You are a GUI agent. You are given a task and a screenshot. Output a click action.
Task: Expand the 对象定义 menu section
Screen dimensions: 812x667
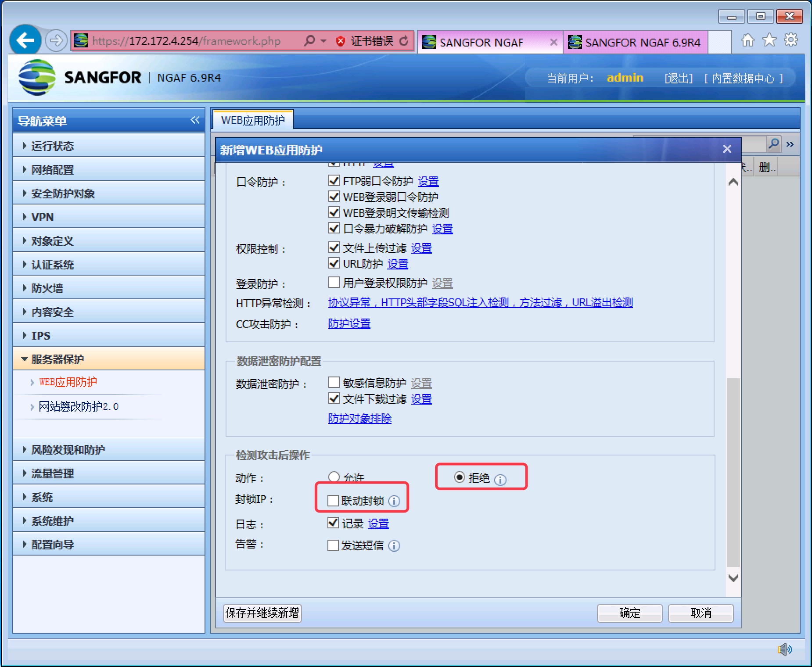point(109,240)
